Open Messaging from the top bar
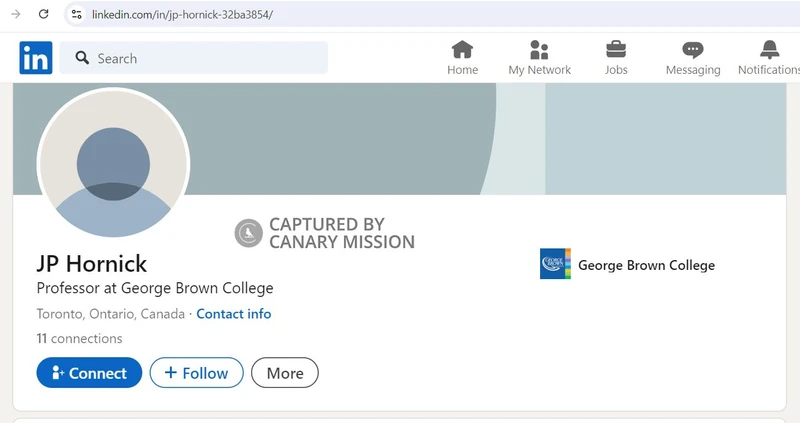This screenshot has width=800, height=423. click(x=693, y=58)
